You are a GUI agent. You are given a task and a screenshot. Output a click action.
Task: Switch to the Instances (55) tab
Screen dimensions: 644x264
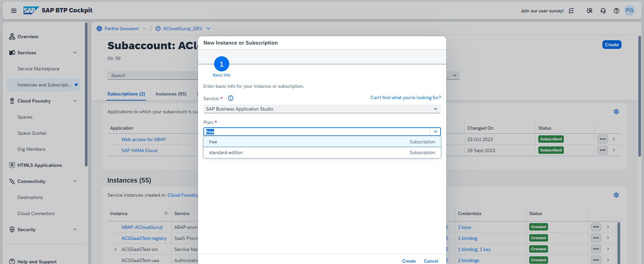click(x=171, y=94)
